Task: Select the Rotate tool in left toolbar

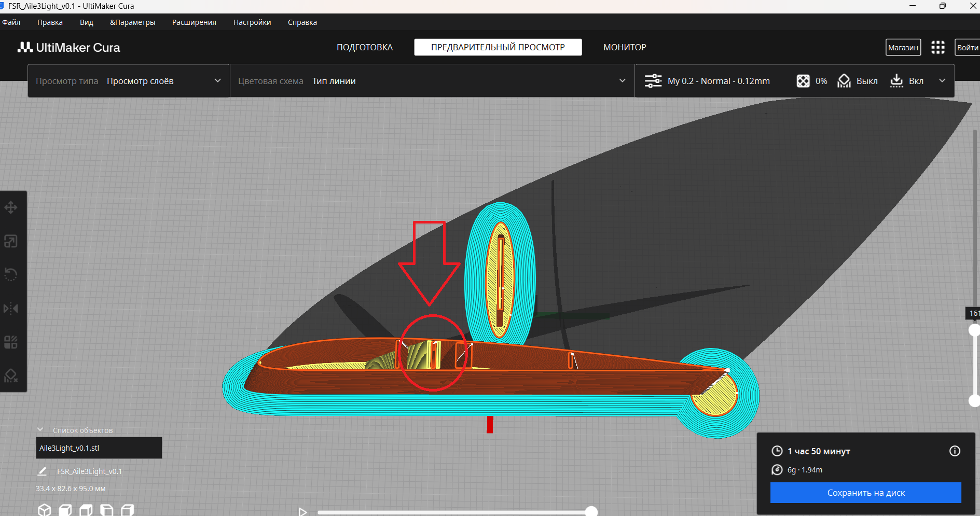Action: click(11, 274)
